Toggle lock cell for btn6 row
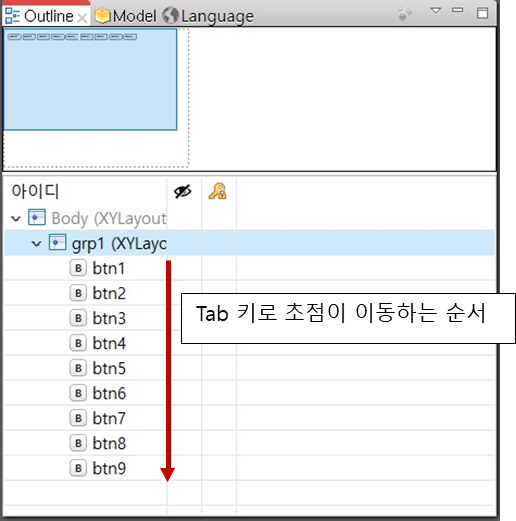The height and width of the screenshot is (521, 516). (x=219, y=393)
